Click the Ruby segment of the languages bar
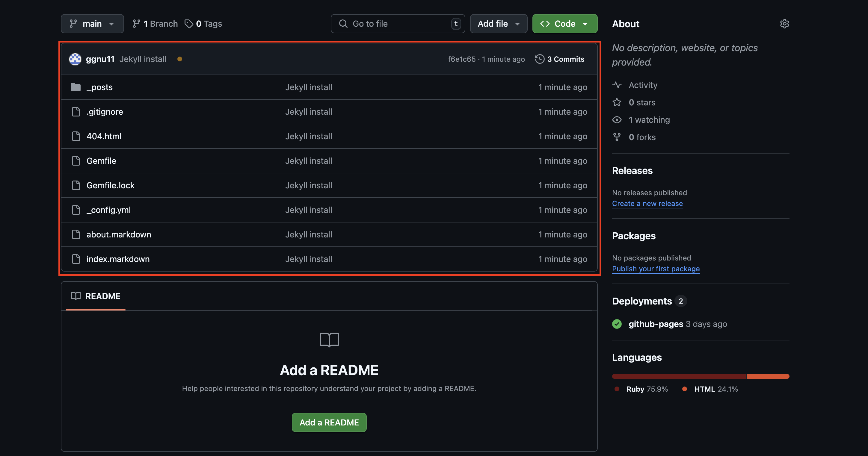This screenshot has width=868, height=456. (x=679, y=376)
